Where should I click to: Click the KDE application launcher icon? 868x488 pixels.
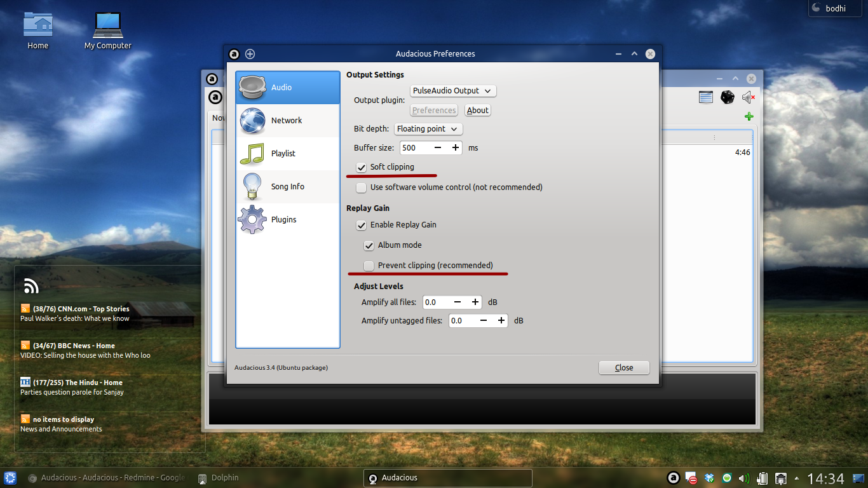coord(10,478)
